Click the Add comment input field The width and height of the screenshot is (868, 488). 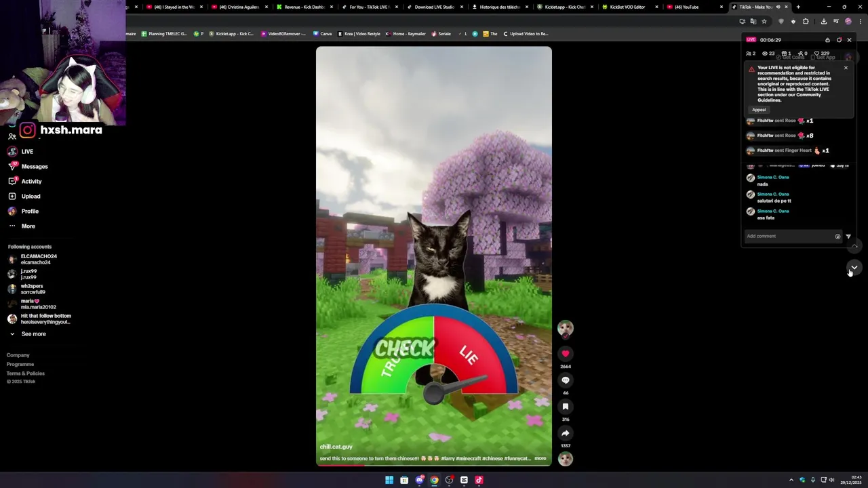click(789, 237)
